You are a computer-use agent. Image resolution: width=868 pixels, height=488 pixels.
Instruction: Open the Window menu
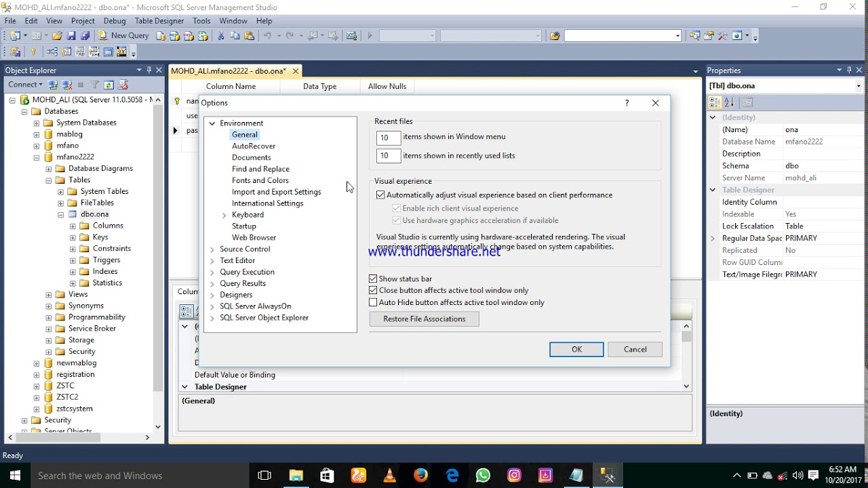pyautogui.click(x=233, y=21)
